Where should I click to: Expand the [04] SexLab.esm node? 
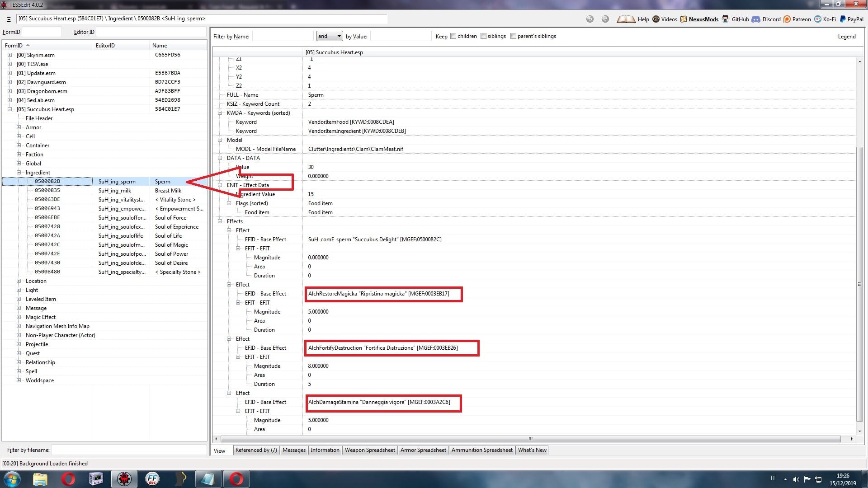click(9, 100)
